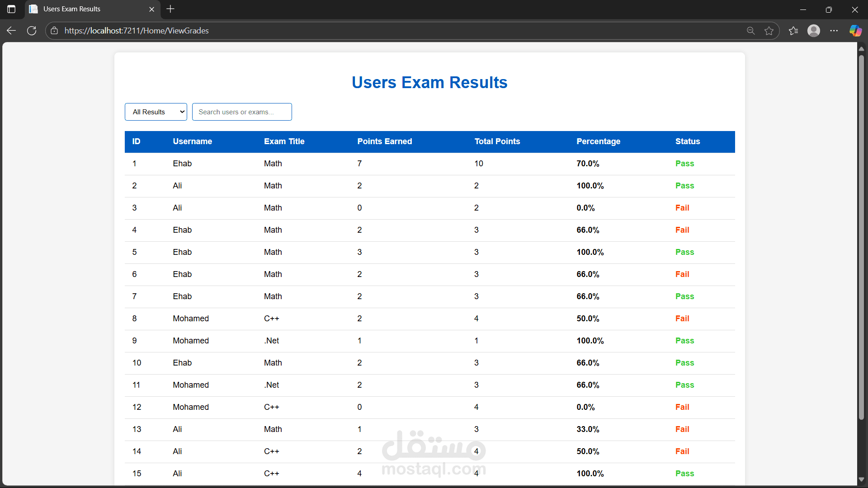Close the Users Exam Results tab
Image resolution: width=868 pixels, height=488 pixels.
click(151, 9)
